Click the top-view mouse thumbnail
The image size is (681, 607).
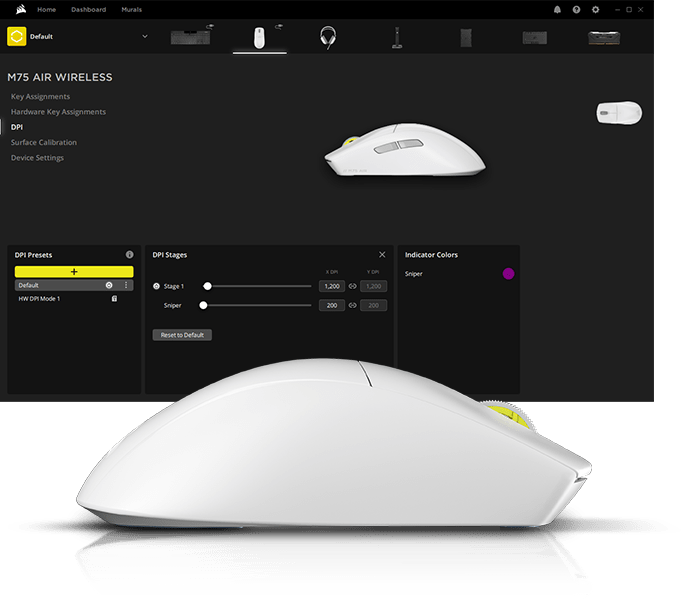[619, 113]
